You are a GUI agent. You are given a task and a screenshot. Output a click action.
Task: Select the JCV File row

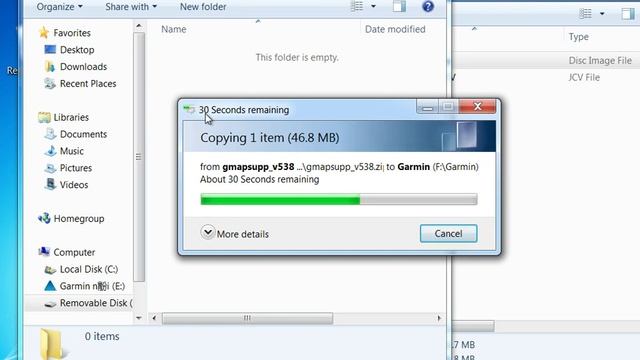coord(546,78)
